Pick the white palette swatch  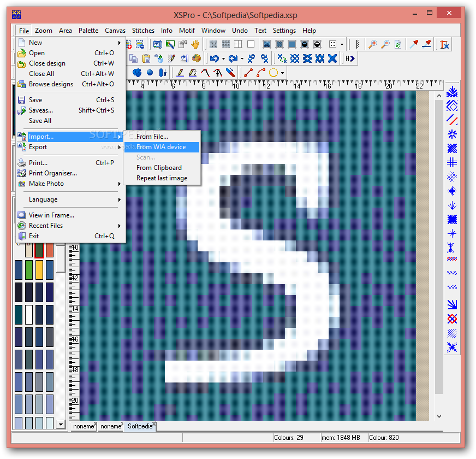coord(29,315)
